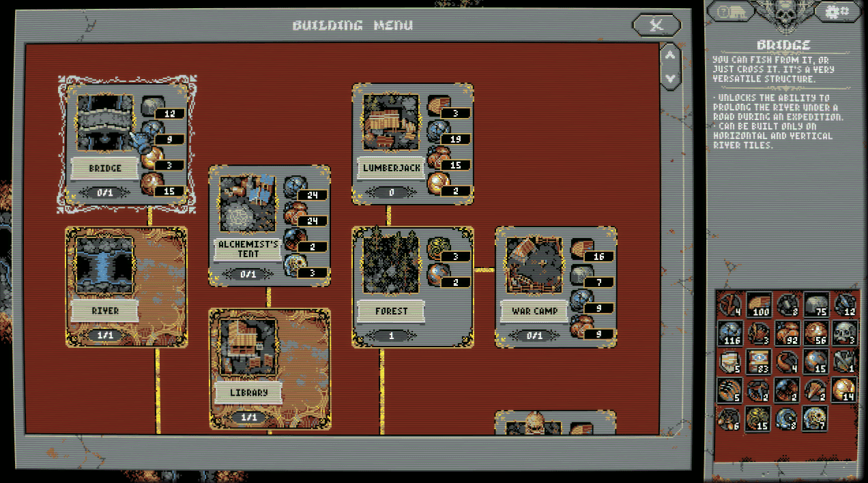
Task: Open the help encyclopedia button
Action: 729,11
